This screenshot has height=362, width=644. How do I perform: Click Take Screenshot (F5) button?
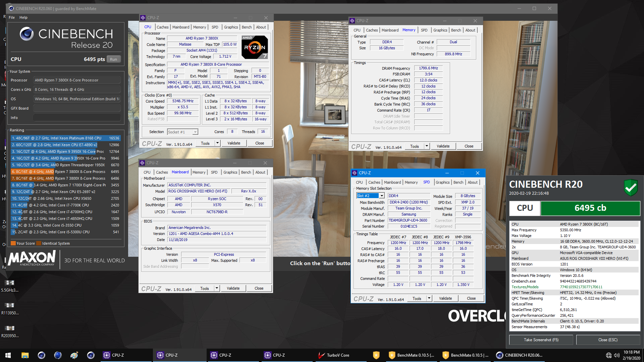[x=541, y=340]
